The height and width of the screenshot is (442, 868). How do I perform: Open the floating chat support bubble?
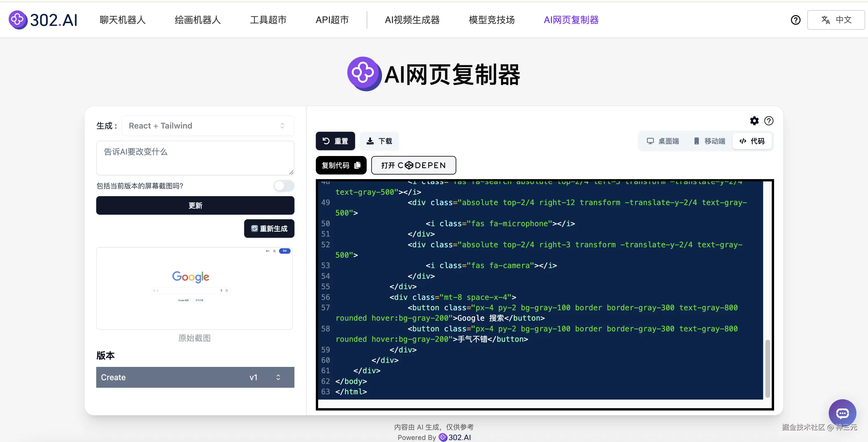pos(842,413)
